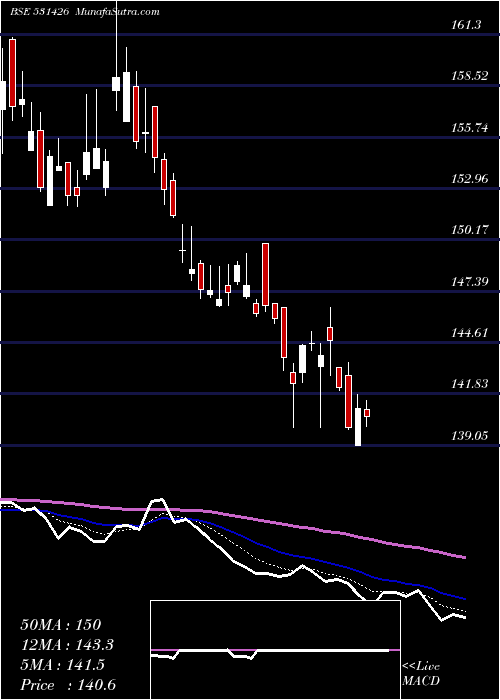
Task: Click the 158.52 price level label
Action: (x=471, y=76)
